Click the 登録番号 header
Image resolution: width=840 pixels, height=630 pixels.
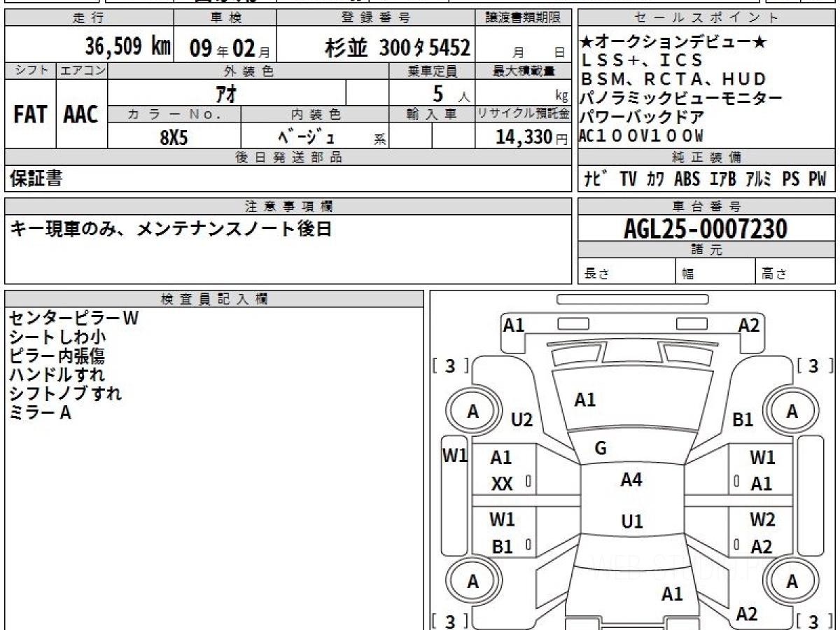coord(376,17)
